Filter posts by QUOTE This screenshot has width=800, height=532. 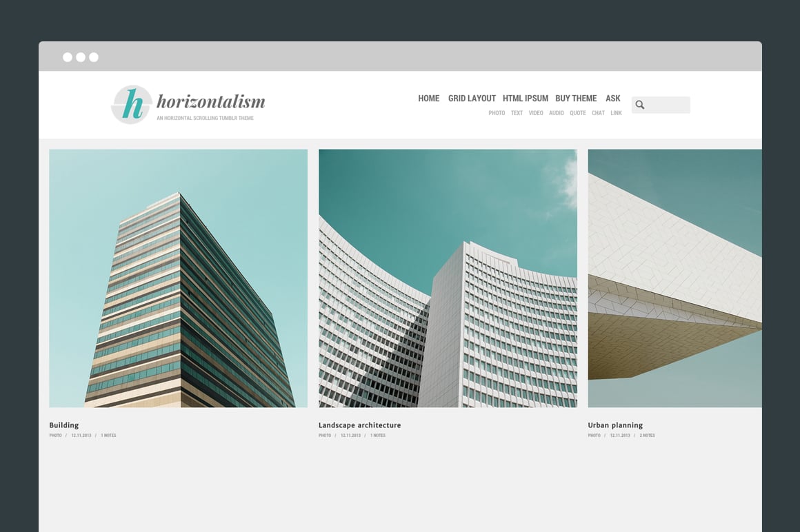click(x=577, y=113)
